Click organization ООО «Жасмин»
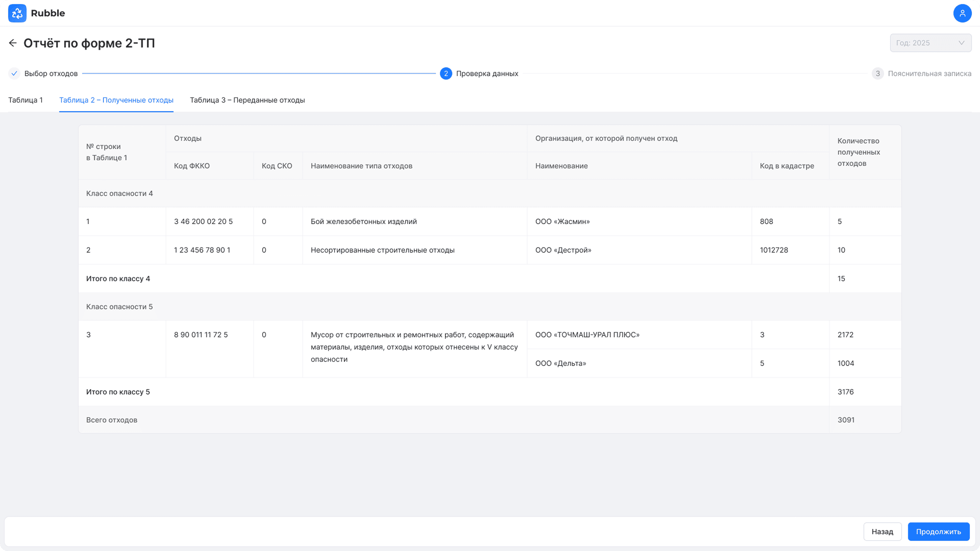 coord(562,221)
